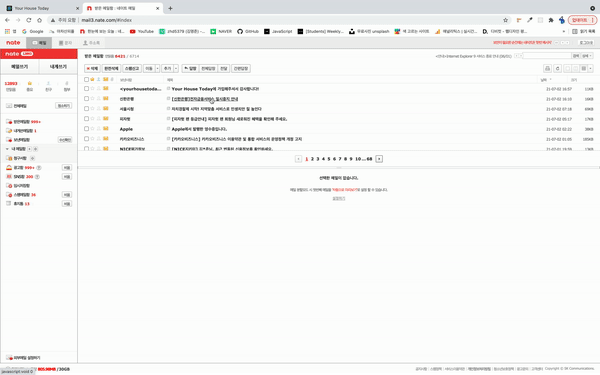Click the refresh icon in the mail toolbar
Image resolution: width=600 pixels, height=375 pixels.
click(558, 68)
